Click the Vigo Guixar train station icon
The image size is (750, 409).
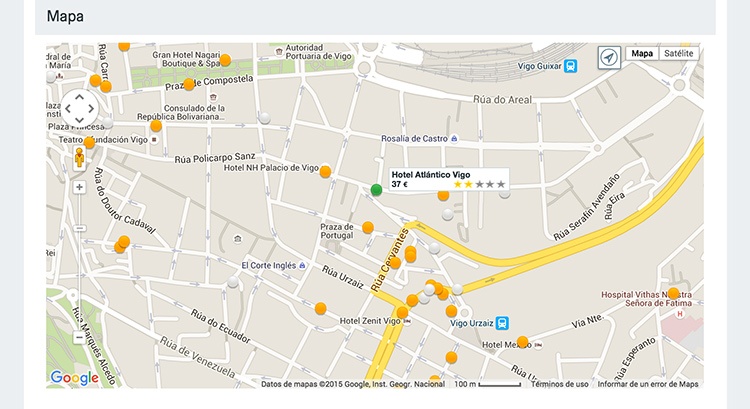570,66
